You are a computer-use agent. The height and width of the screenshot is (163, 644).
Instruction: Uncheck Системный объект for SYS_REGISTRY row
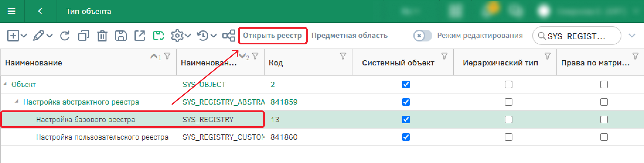pyautogui.click(x=406, y=119)
